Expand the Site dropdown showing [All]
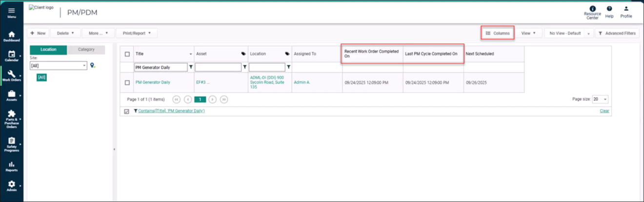The height and width of the screenshot is (202, 644). point(84,65)
